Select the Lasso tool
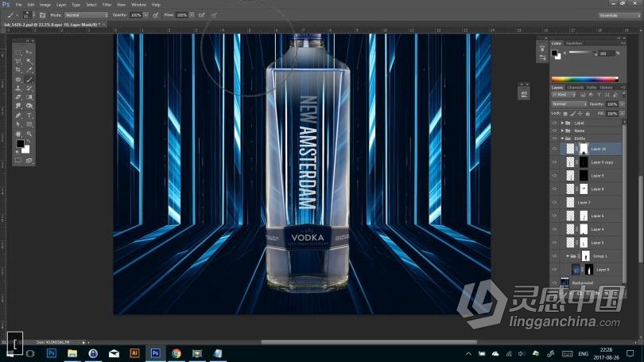 tap(18, 61)
